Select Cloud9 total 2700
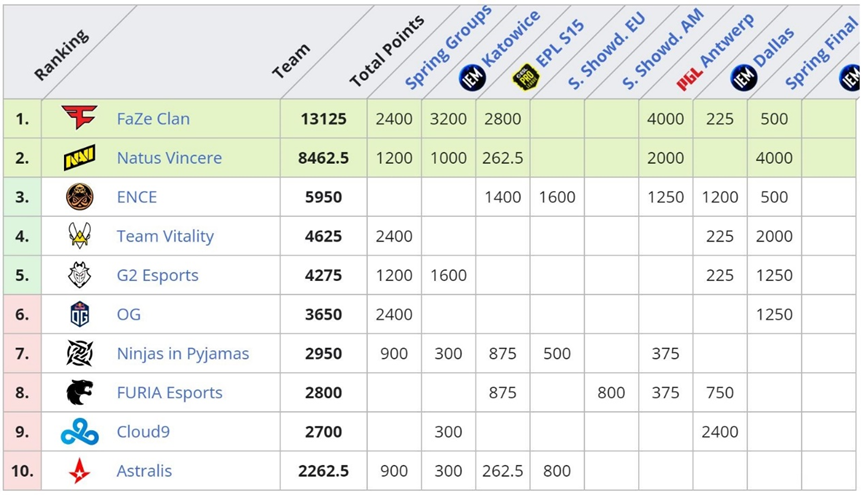The image size is (863, 495). click(x=324, y=431)
